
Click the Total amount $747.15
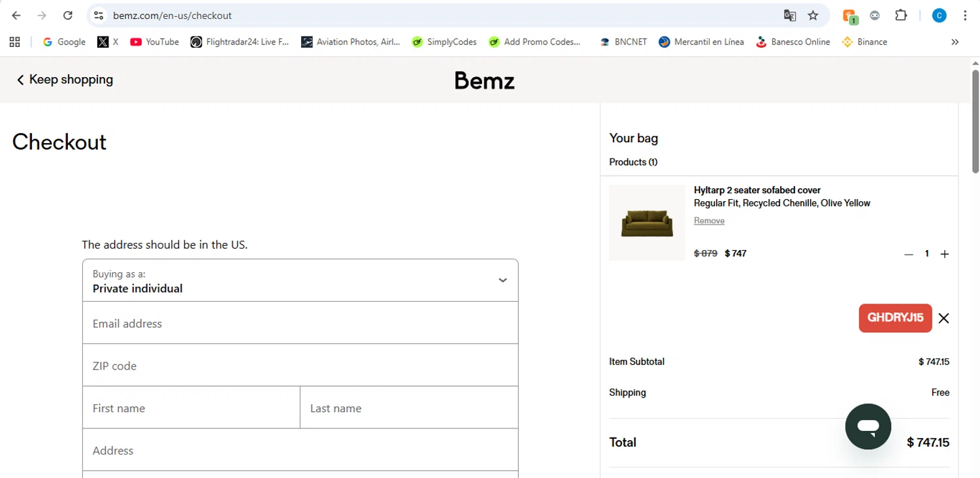[x=928, y=442]
